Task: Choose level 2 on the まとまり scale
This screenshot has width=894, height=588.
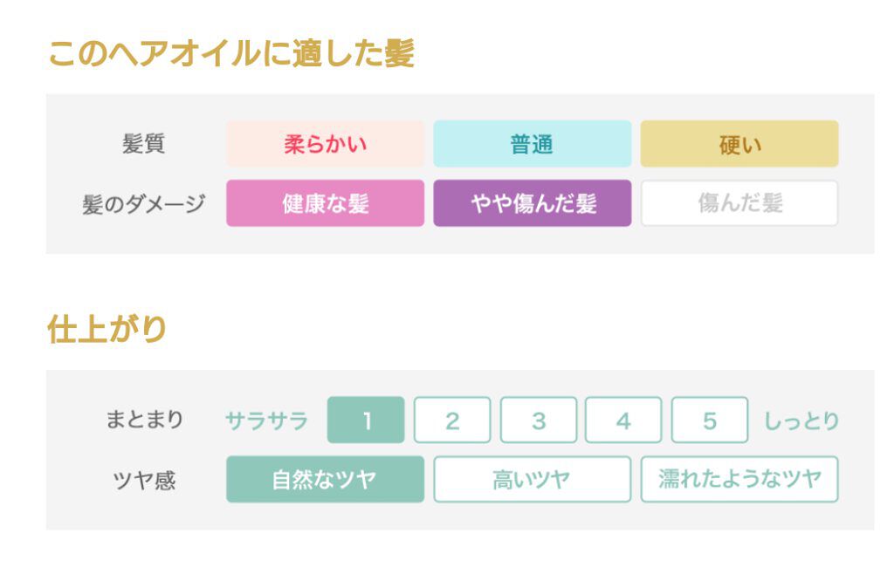Action: 451,420
